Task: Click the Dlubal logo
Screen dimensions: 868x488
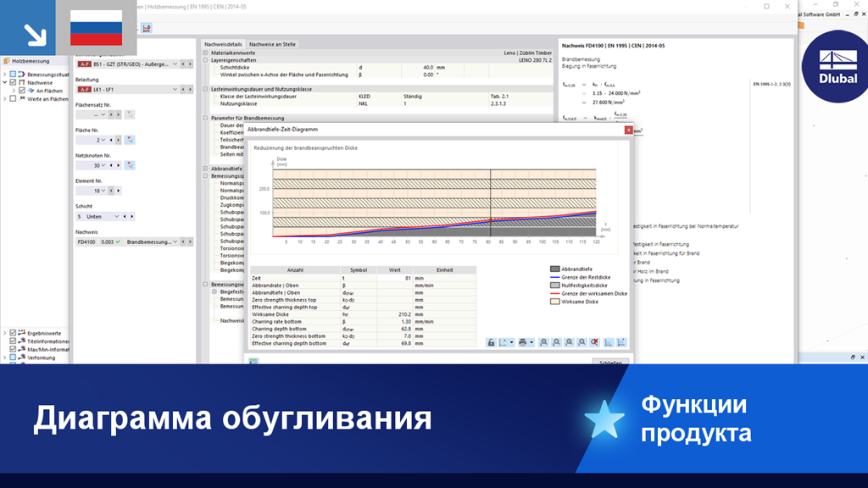Action: (x=837, y=66)
